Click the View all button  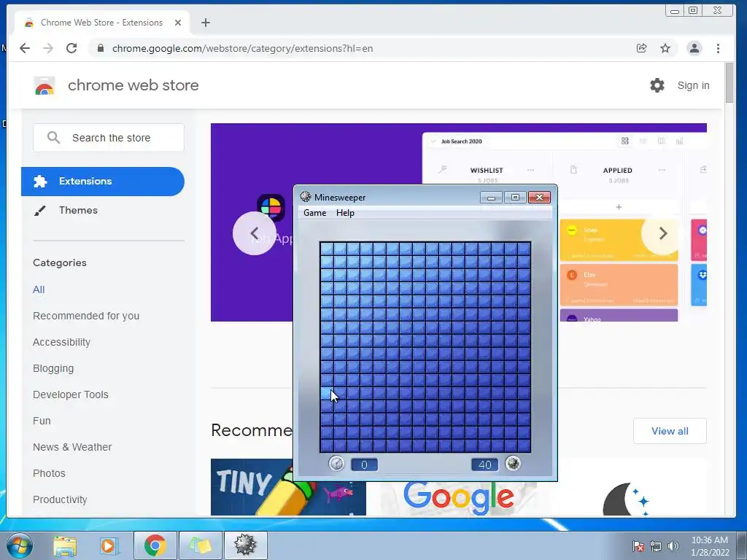670,431
